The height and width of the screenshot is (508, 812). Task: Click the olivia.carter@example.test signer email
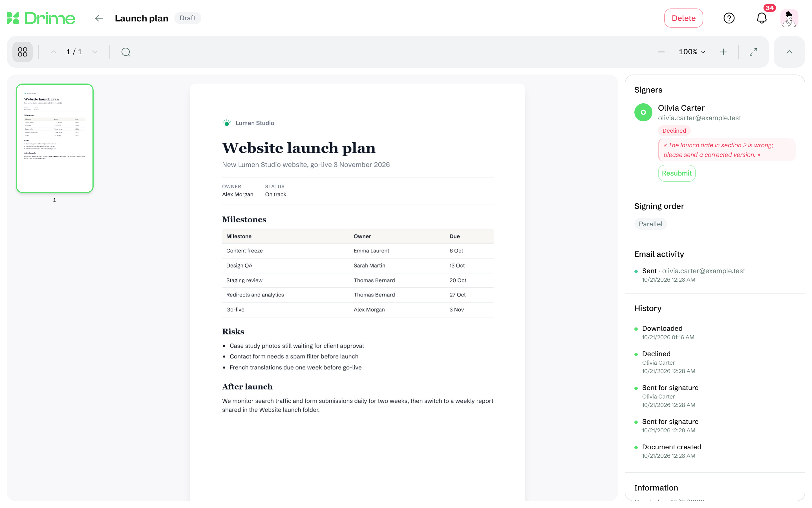(699, 118)
